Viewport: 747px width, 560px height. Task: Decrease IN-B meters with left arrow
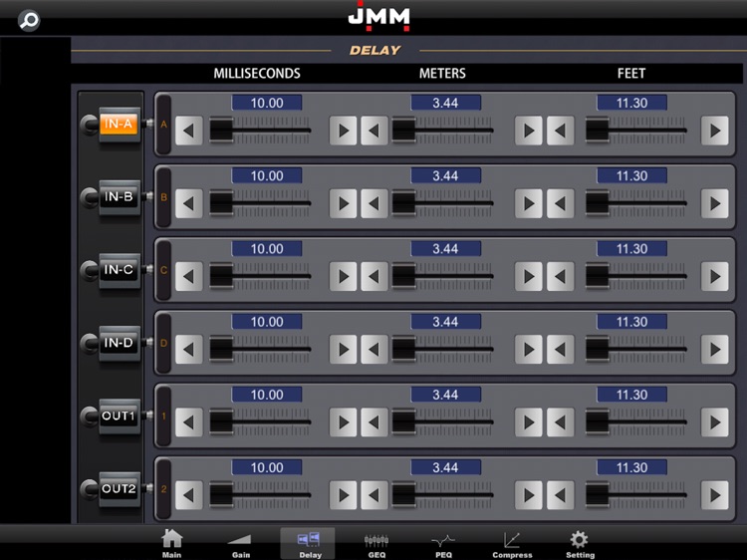coord(374,203)
